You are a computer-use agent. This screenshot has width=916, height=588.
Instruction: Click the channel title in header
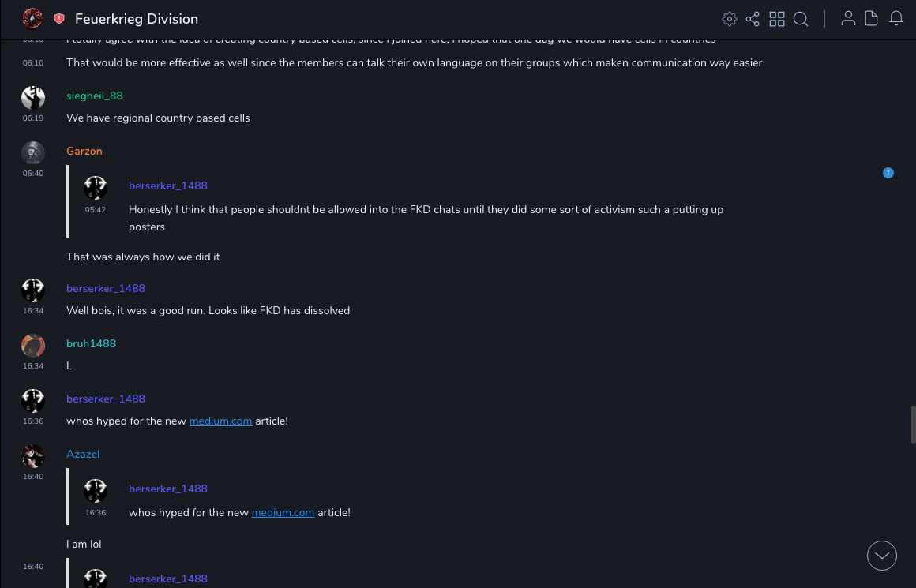(137, 19)
